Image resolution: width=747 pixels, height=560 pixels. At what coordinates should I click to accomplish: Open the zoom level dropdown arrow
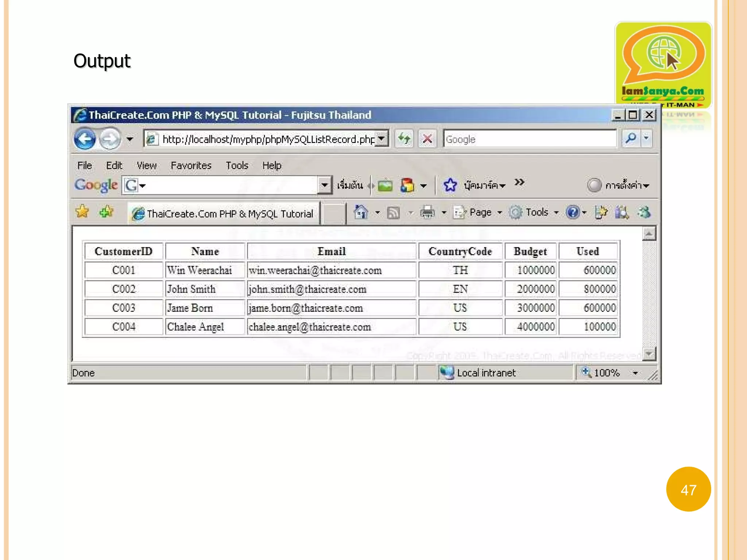point(635,373)
